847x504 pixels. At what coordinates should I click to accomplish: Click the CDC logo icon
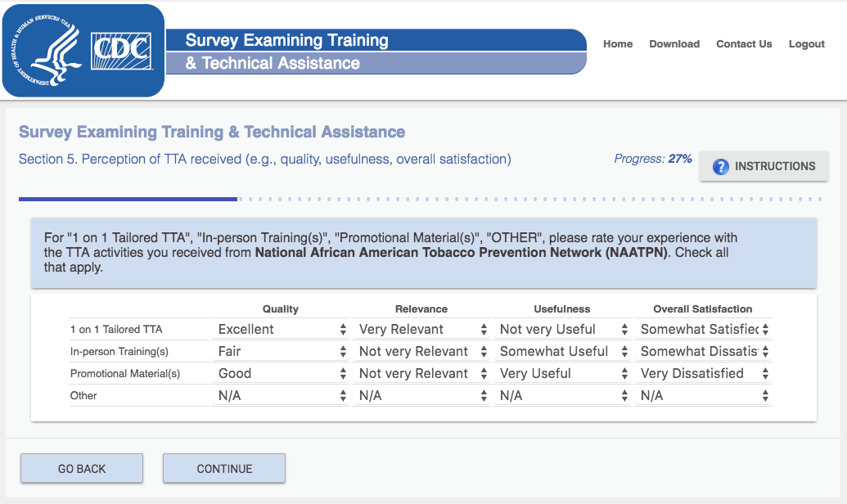(121, 50)
